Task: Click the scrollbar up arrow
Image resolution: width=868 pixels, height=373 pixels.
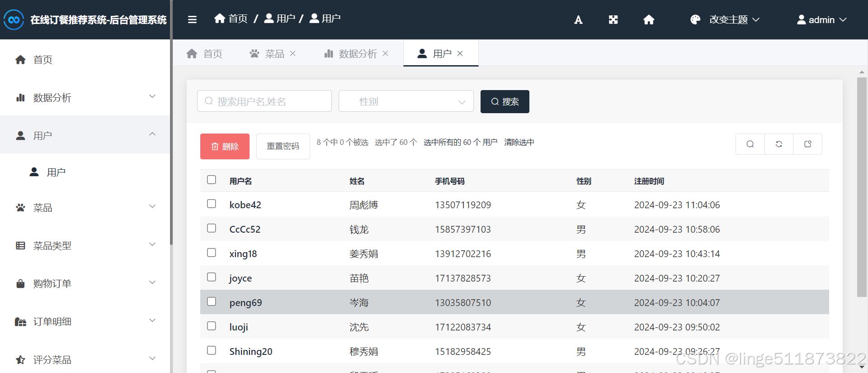Action: pyautogui.click(x=862, y=72)
